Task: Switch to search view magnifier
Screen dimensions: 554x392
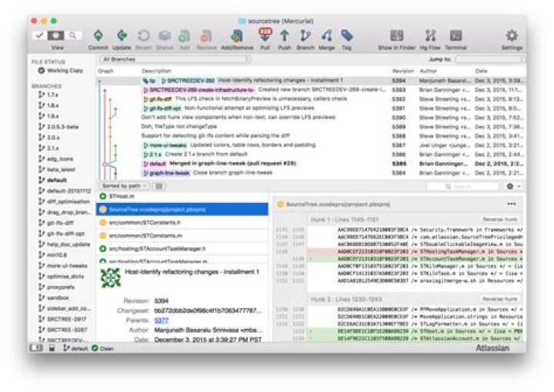Action: (73, 35)
